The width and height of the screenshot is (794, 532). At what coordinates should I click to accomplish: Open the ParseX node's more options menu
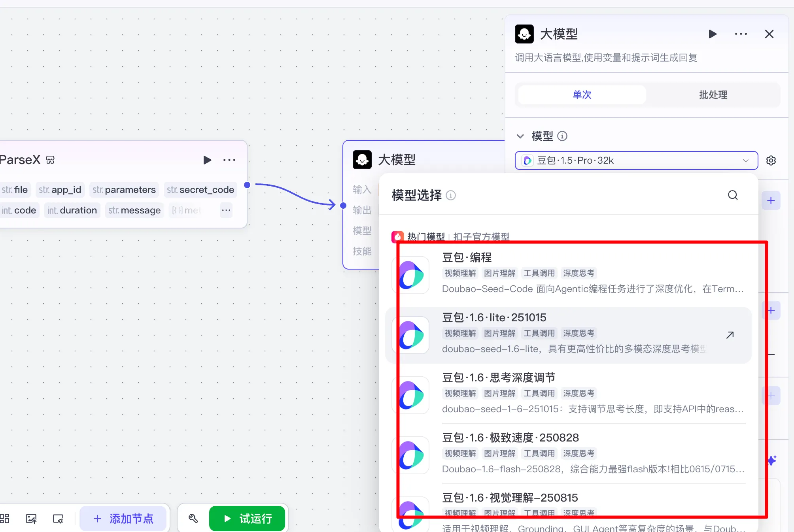229,160
